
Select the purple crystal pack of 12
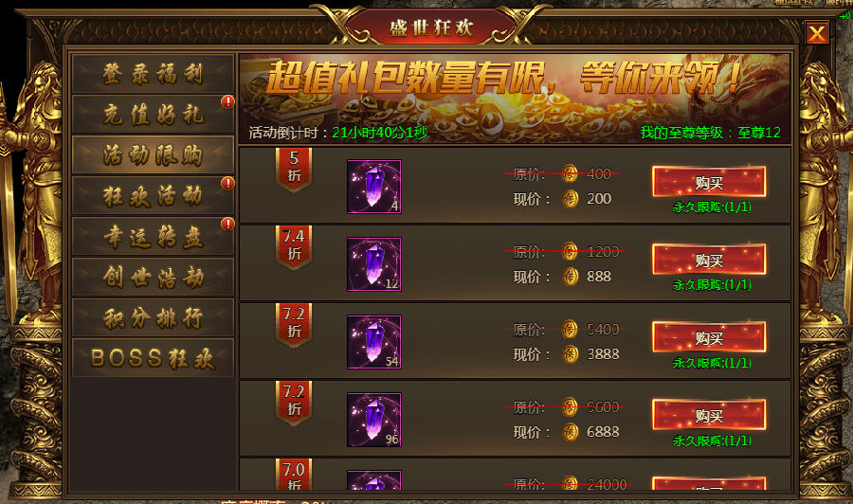coord(374,264)
